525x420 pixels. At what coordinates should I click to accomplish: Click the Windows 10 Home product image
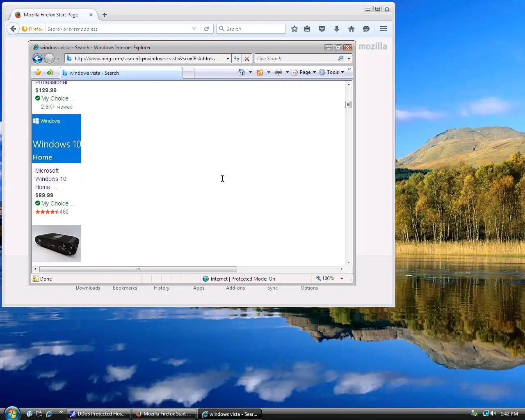click(57, 139)
